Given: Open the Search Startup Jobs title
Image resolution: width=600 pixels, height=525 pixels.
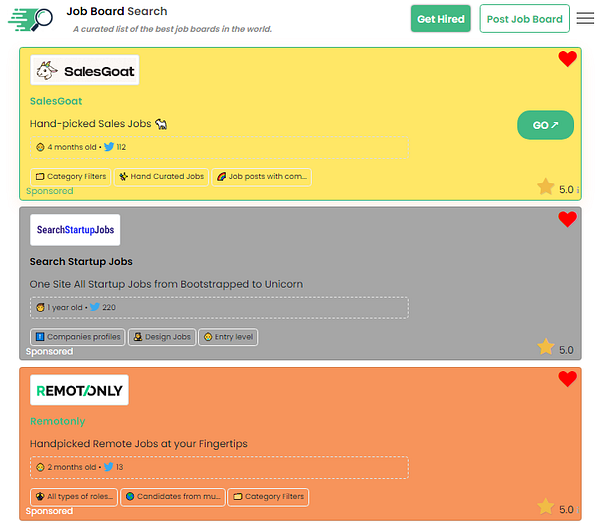Looking at the screenshot, I should coord(81,261).
